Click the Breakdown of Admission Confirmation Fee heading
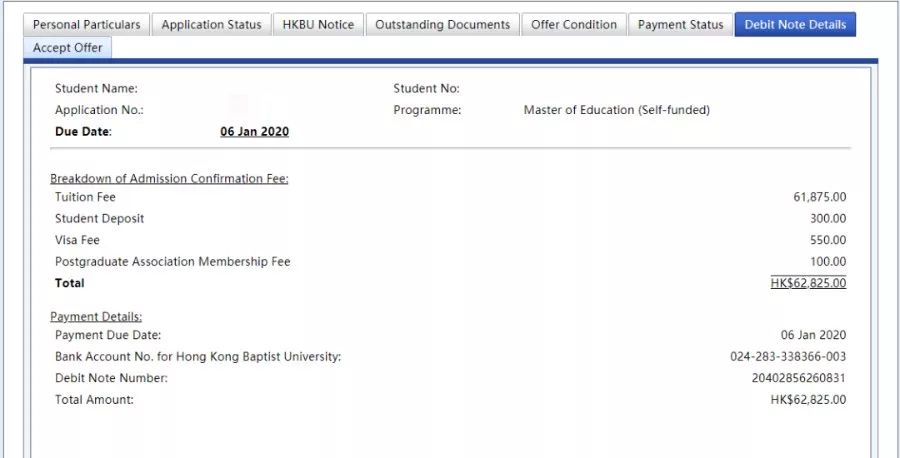 point(169,178)
